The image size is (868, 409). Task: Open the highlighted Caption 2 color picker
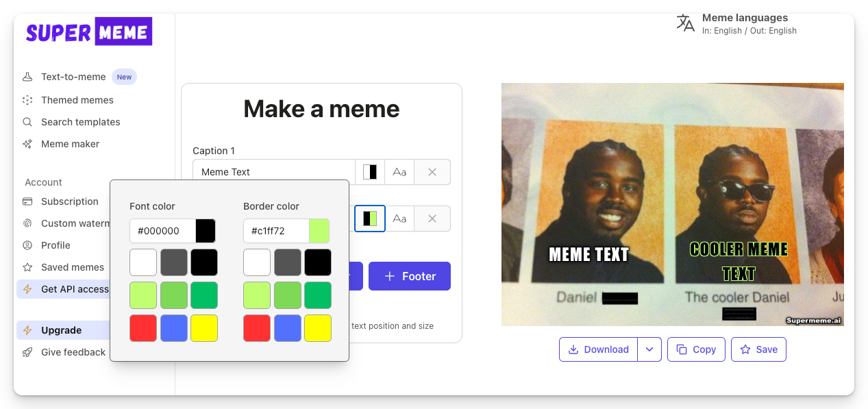(x=369, y=218)
